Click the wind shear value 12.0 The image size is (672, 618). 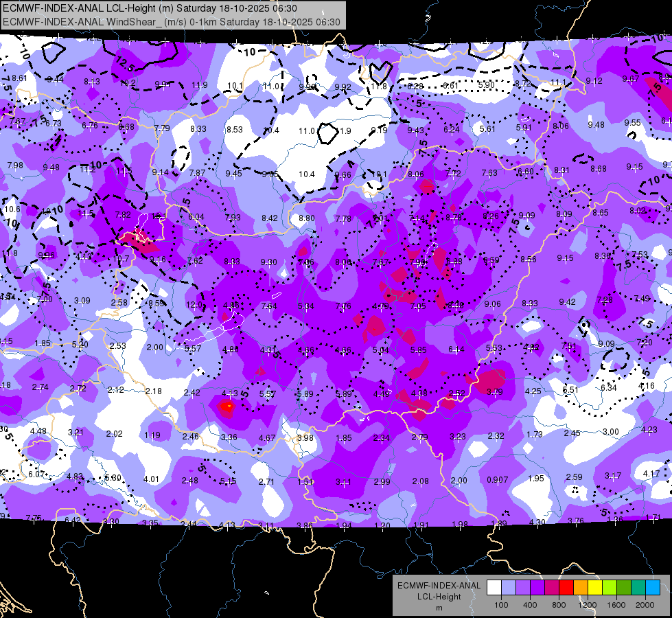tap(194, 304)
